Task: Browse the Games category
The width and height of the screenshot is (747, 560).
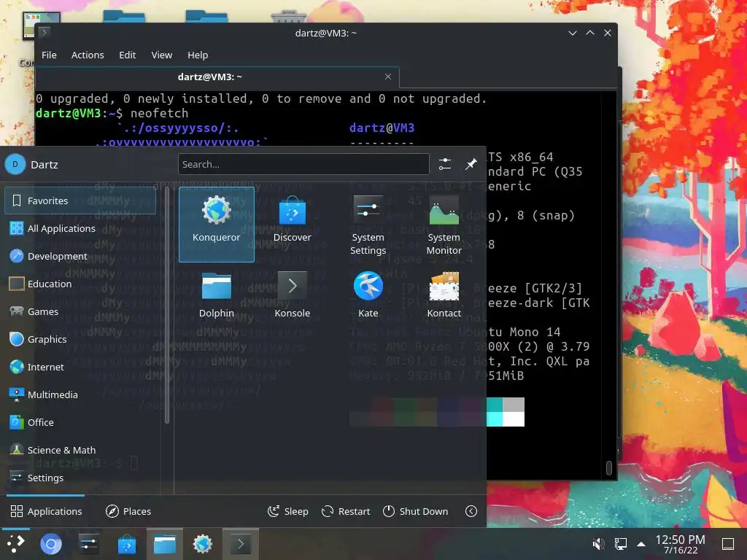Action: [80, 311]
